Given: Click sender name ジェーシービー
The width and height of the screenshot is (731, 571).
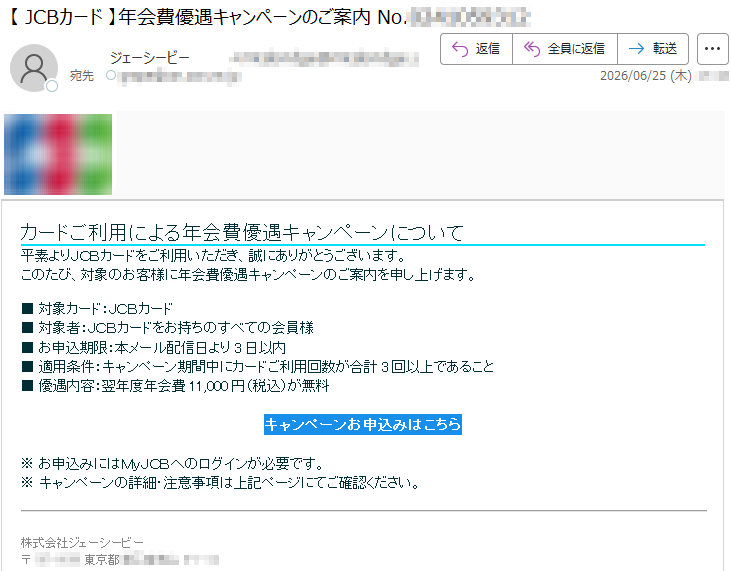Looking at the screenshot, I should tap(150, 58).
